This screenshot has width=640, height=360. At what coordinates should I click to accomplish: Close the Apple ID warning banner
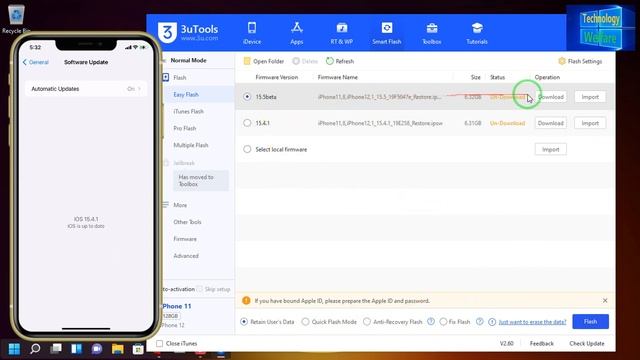(605, 300)
